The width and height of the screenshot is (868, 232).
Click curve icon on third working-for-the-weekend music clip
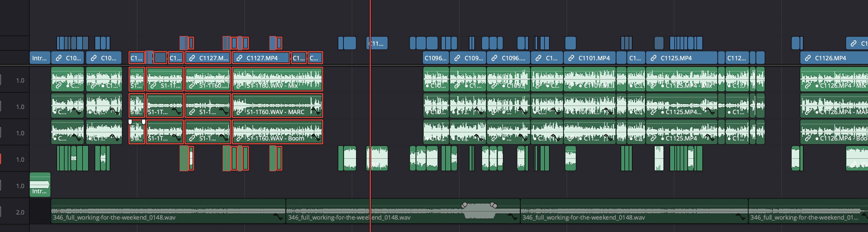click(741, 216)
